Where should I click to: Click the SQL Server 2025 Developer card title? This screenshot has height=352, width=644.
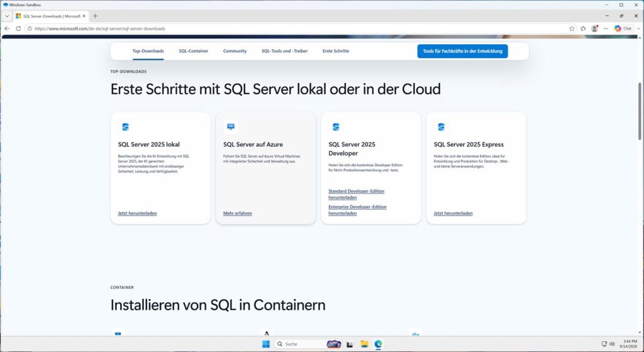(352, 149)
